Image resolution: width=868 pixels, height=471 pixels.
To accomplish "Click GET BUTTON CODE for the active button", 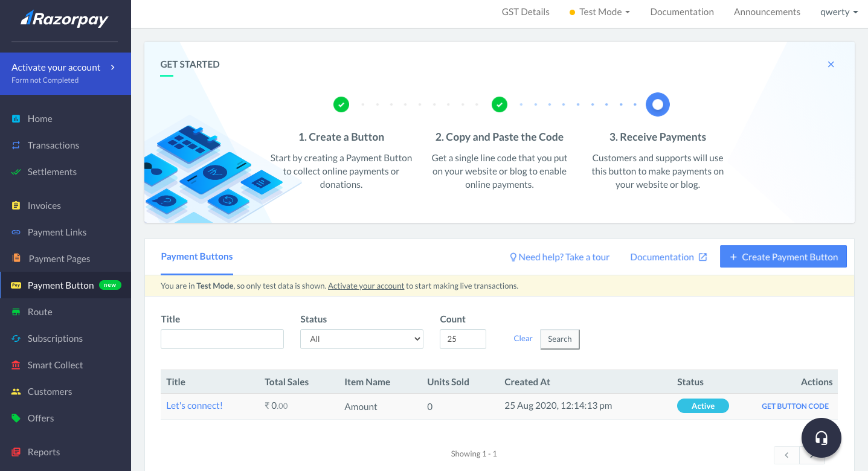I will pyautogui.click(x=795, y=406).
